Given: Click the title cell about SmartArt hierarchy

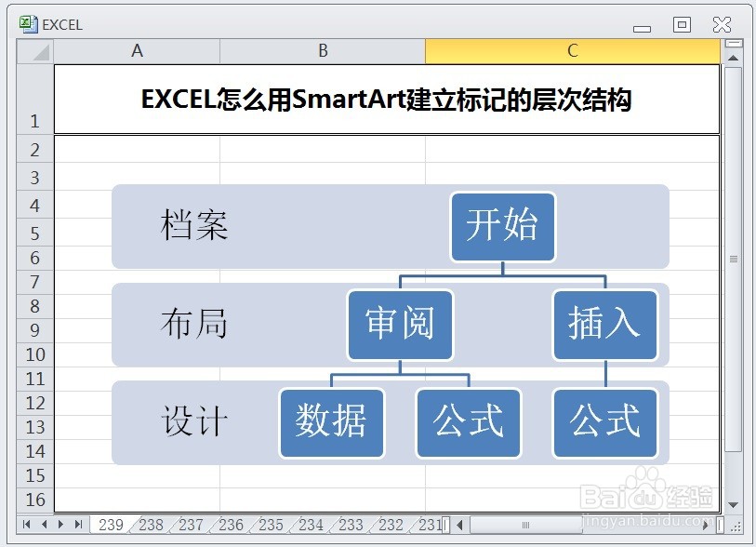Looking at the screenshot, I should [x=387, y=100].
